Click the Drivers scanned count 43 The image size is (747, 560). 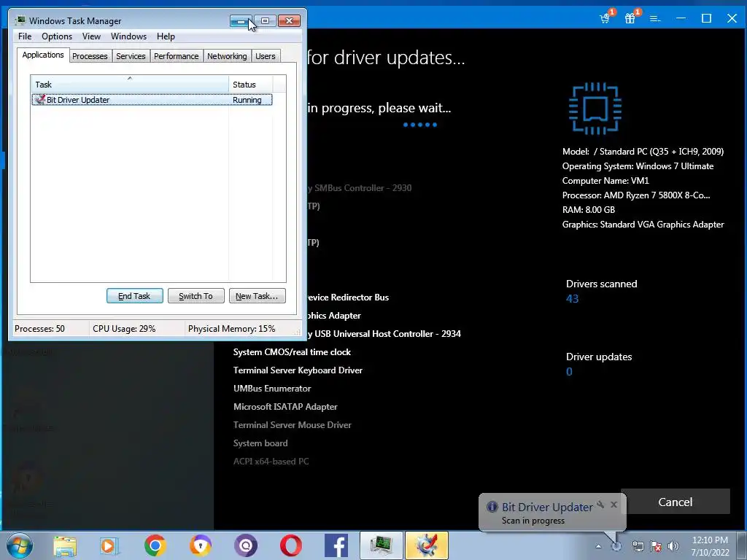click(572, 298)
